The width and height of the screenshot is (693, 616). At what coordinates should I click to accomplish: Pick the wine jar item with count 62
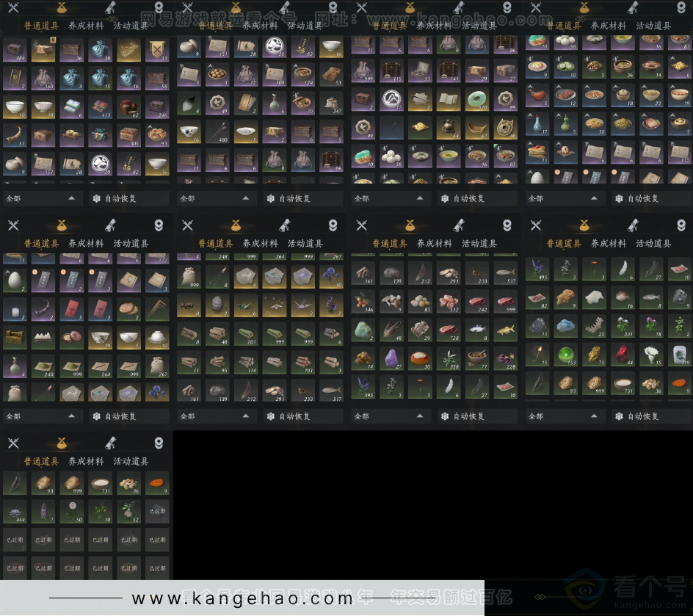[x=128, y=107]
